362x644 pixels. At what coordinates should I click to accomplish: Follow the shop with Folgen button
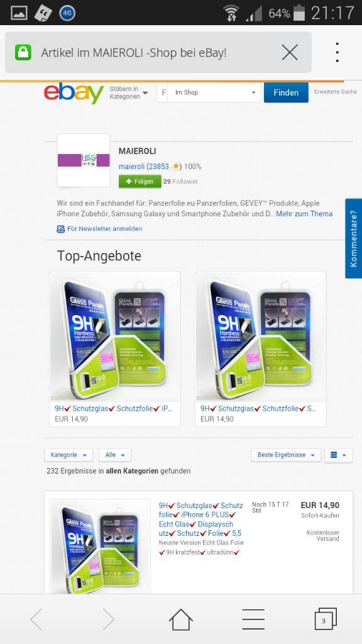click(x=140, y=181)
